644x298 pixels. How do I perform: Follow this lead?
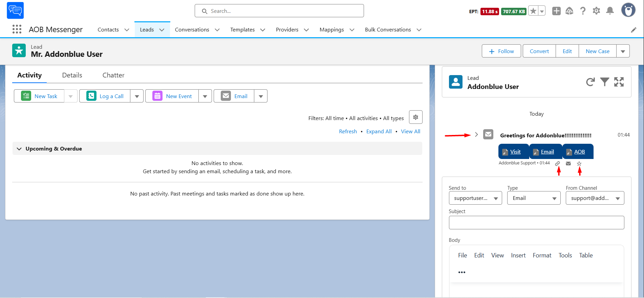(x=501, y=51)
